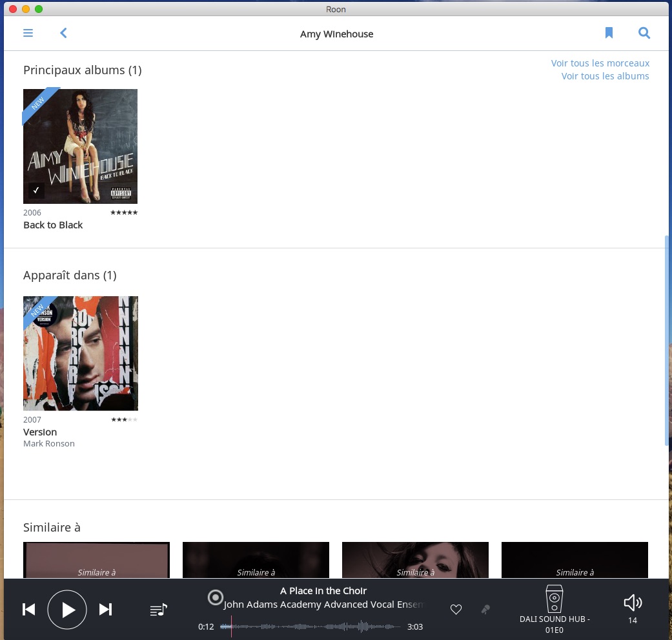The width and height of the screenshot is (672, 640).
Task: Open the Version album cover
Action: (81, 354)
